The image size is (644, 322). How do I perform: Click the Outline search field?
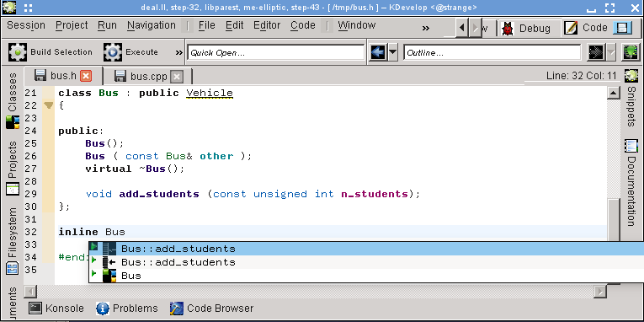[x=492, y=52]
